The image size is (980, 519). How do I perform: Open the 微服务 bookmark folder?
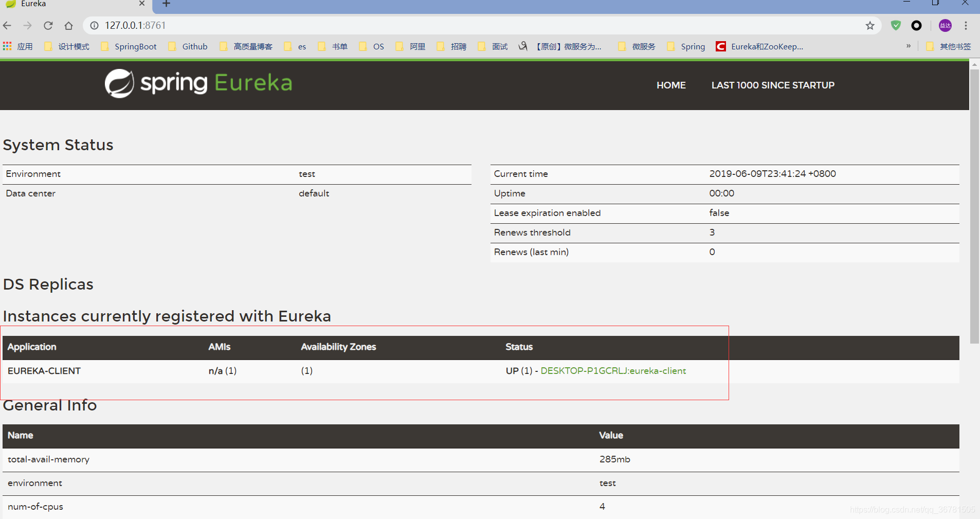637,46
